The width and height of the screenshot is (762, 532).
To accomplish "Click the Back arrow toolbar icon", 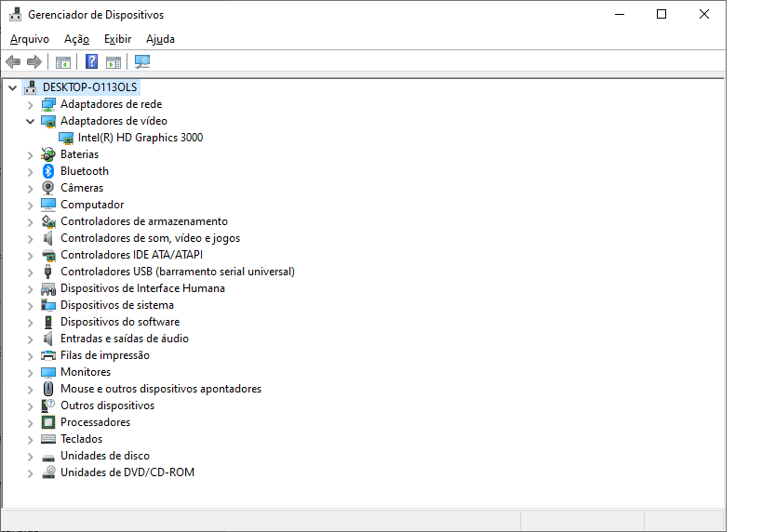I will tap(13, 61).
